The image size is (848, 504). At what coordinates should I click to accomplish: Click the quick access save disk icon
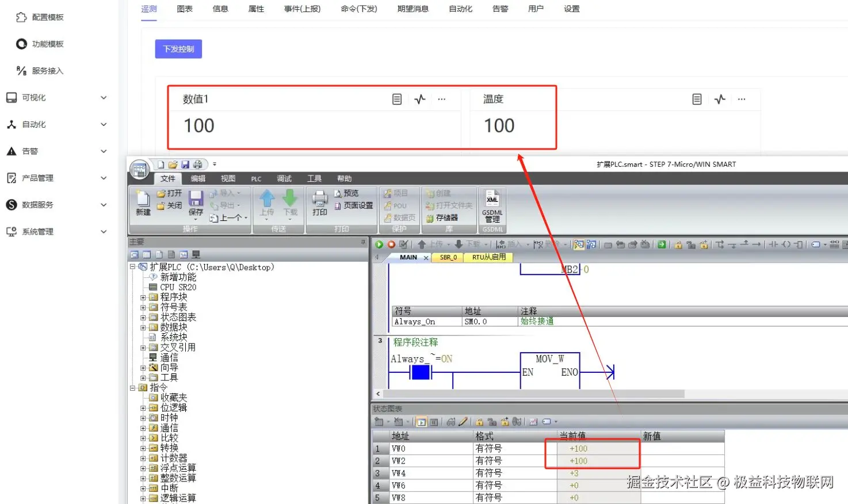pyautogui.click(x=185, y=165)
